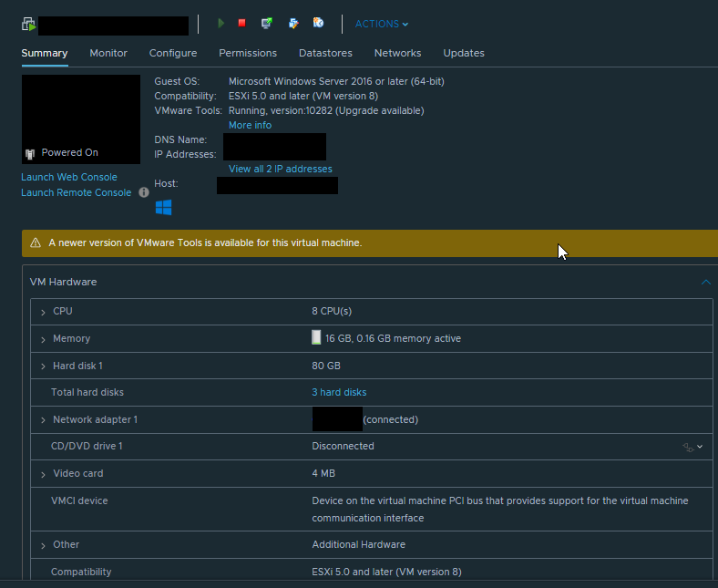Expand the Memory row
The image size is (718, 588).
[x=43, y=340]
